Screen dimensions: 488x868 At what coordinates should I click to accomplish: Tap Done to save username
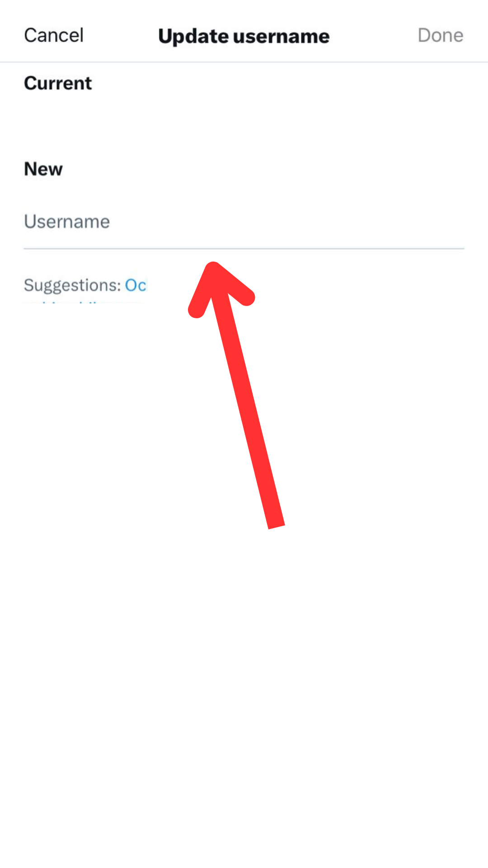[441, 35]
